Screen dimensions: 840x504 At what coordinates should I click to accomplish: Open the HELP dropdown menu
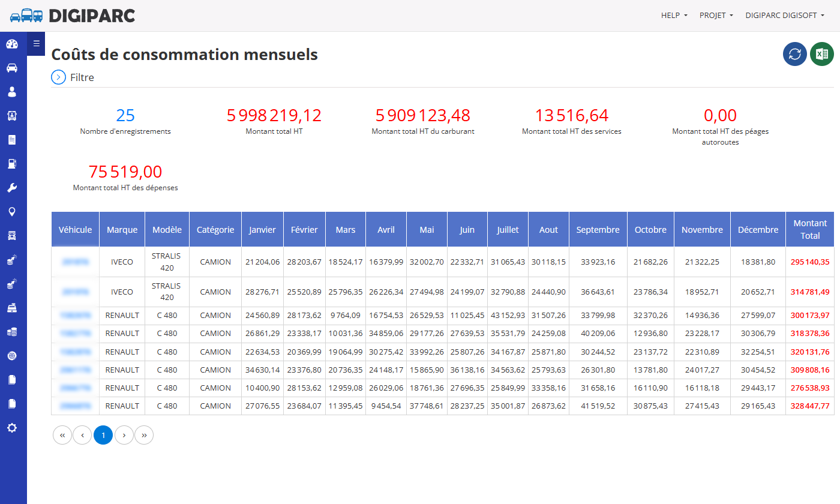674,16
